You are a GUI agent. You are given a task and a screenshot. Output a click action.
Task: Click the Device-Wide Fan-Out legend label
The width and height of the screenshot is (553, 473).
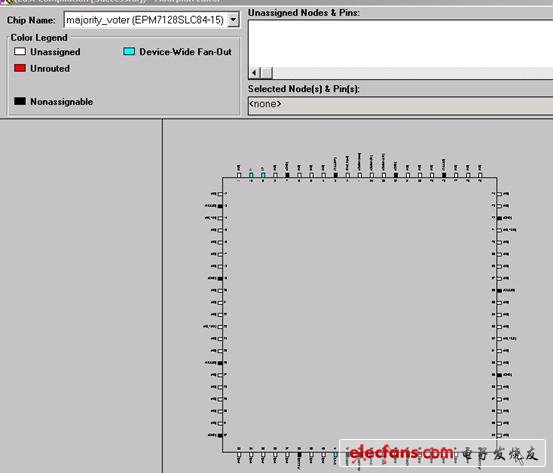pyautogui.click(x=186, y=52)
